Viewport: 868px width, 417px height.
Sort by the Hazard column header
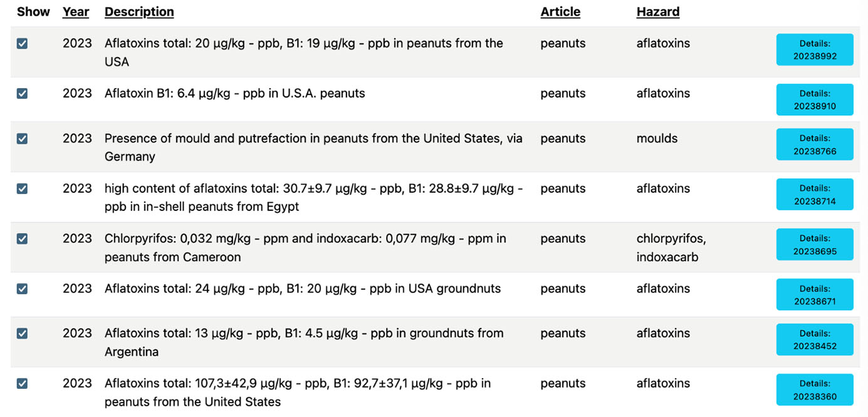click(x=657, y=12)
